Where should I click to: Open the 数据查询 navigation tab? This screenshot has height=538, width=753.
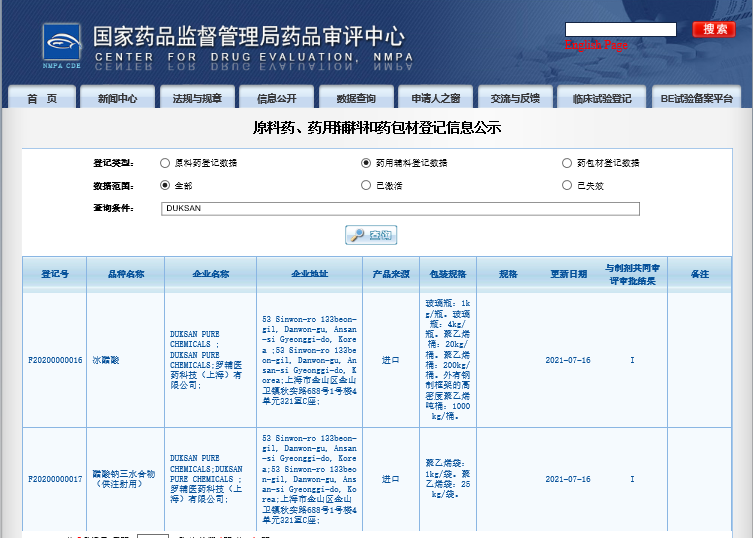pos(356,98)
